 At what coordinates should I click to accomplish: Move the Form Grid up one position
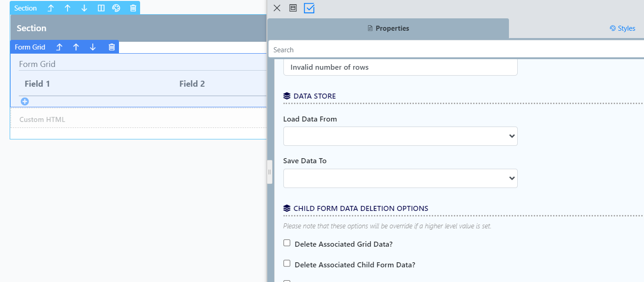pyautogui.click(x=76, y=47)
